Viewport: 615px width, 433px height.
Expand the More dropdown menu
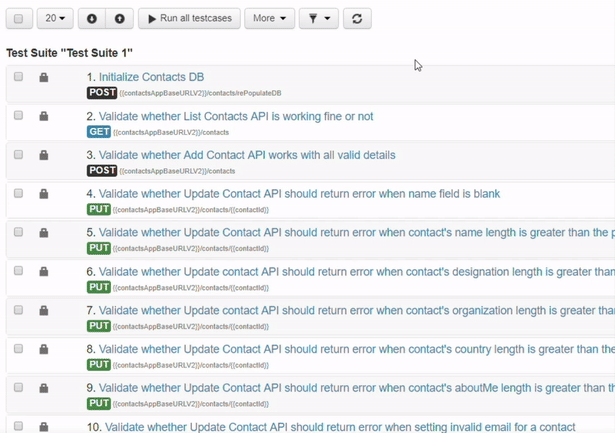tap(269, 19)
